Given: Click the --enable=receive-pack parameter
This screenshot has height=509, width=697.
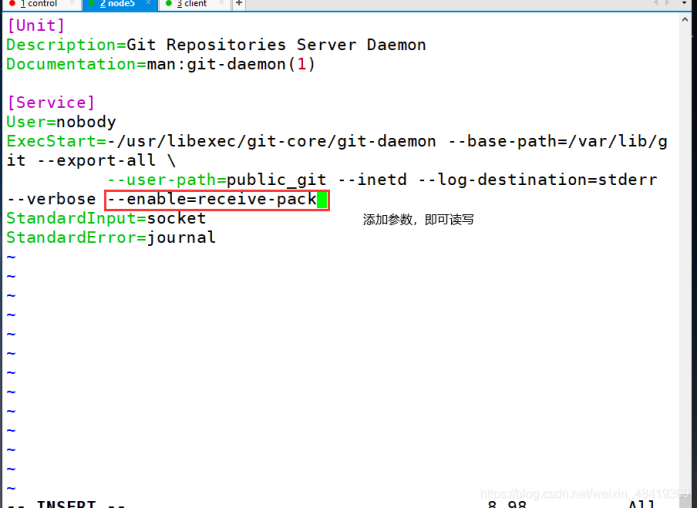Looking at the screenshot, I should [x=212, y=199].
